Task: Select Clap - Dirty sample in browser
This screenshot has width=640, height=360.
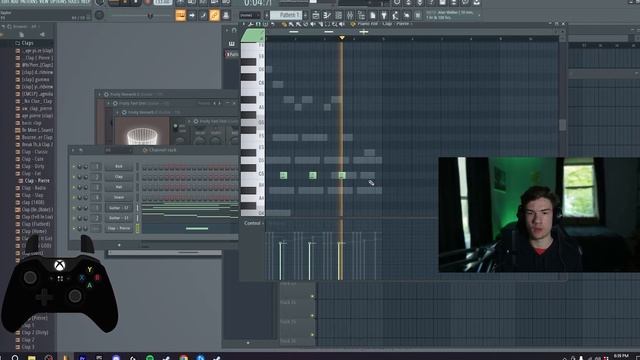Action: (x=33, y=166)
